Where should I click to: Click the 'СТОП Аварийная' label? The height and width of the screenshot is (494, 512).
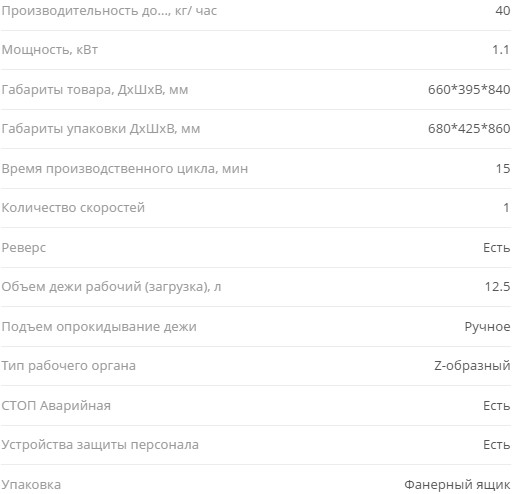(x=56, y=406)
